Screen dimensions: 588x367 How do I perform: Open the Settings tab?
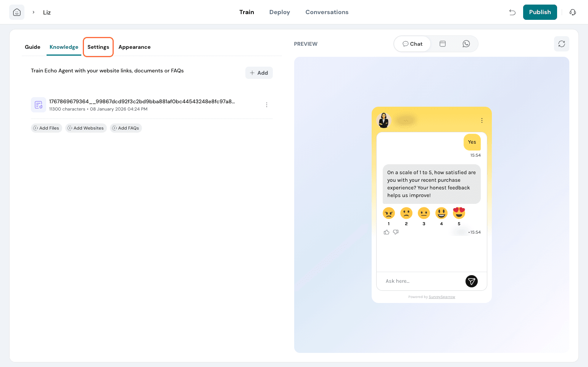[98, 47]
